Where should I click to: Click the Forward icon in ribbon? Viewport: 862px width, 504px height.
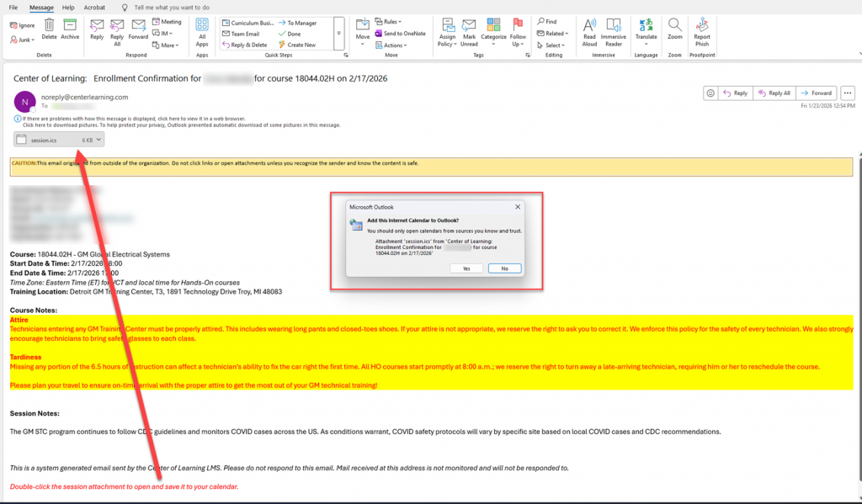138,27
